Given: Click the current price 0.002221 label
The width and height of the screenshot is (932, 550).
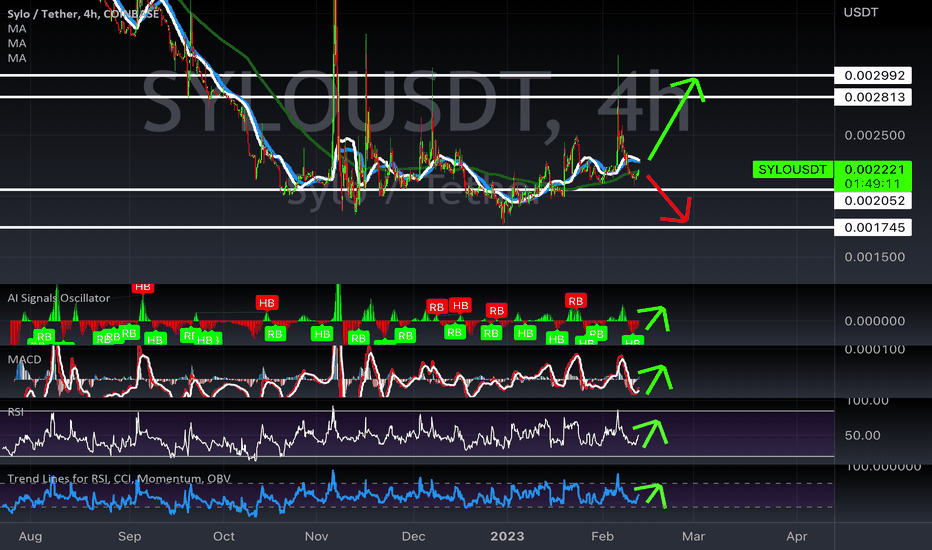Looking at the screenshot, I should pos(873,169).
